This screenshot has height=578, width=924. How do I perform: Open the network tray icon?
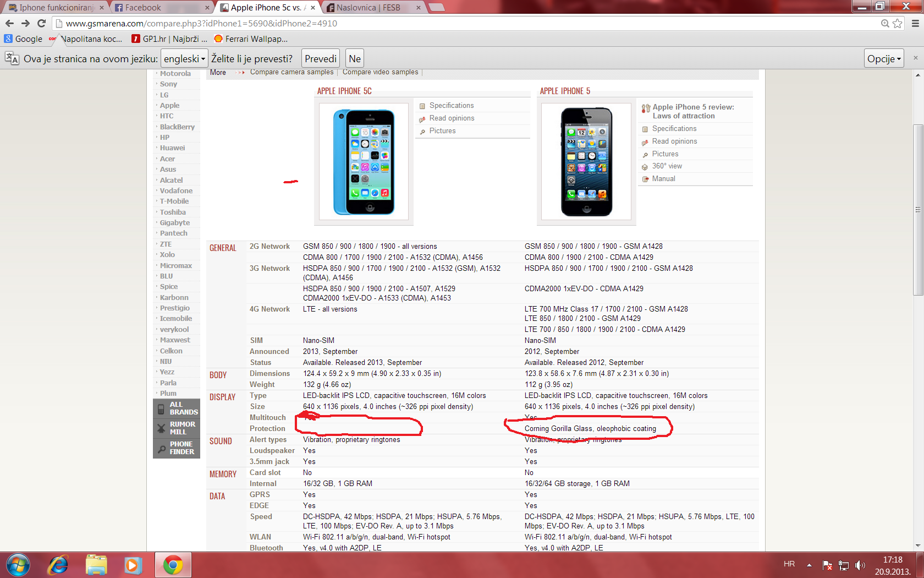click(x=844, y=565)
